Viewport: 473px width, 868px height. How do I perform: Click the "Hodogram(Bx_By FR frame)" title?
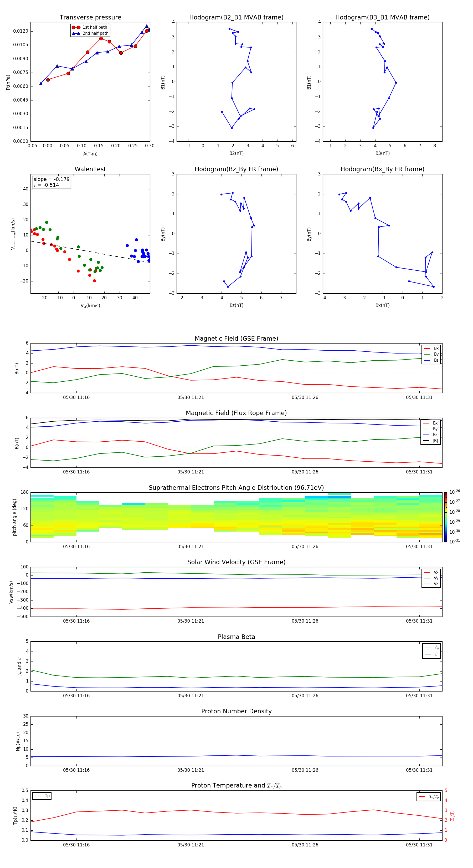pyautogui.click(x=382, y=169)
